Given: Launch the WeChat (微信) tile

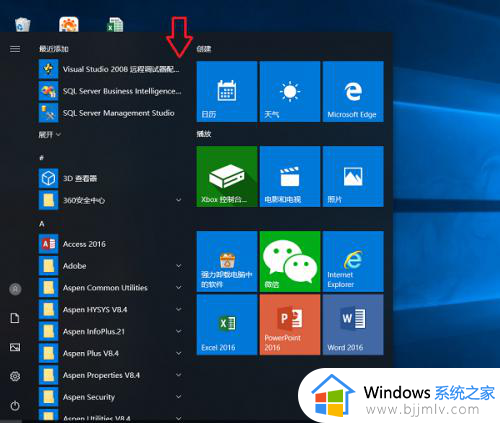Looking at the screenshot, I should pos(290,261).
